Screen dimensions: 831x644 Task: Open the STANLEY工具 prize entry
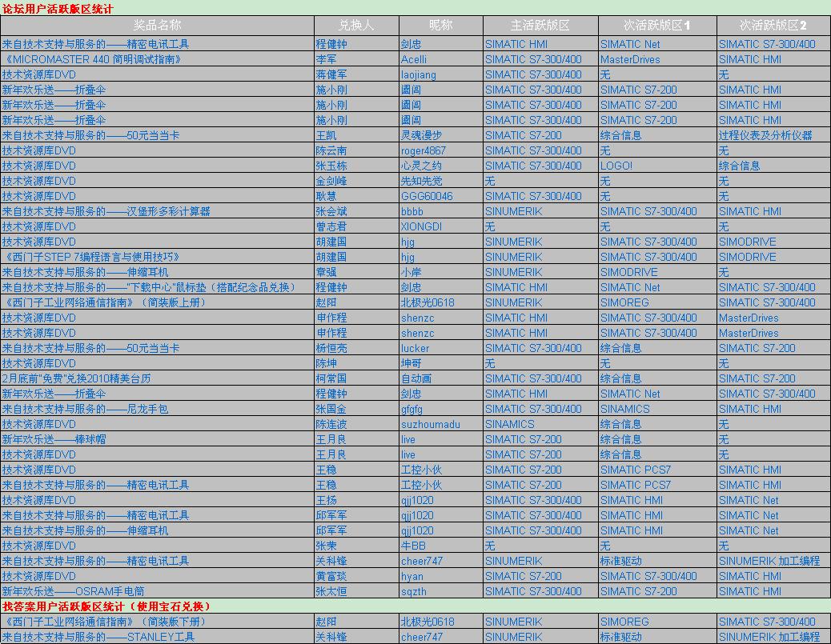(x=98, y=637)
